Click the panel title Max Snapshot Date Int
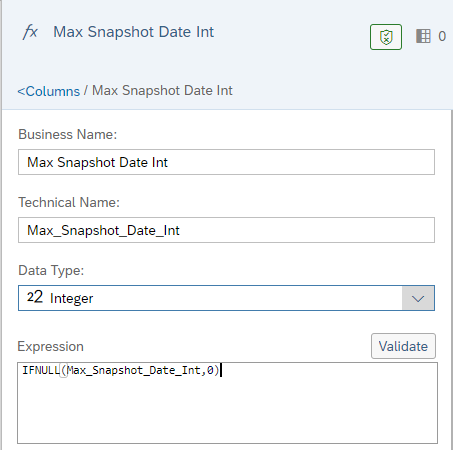This screenshot has height=450, width=453. pos(134,32)
